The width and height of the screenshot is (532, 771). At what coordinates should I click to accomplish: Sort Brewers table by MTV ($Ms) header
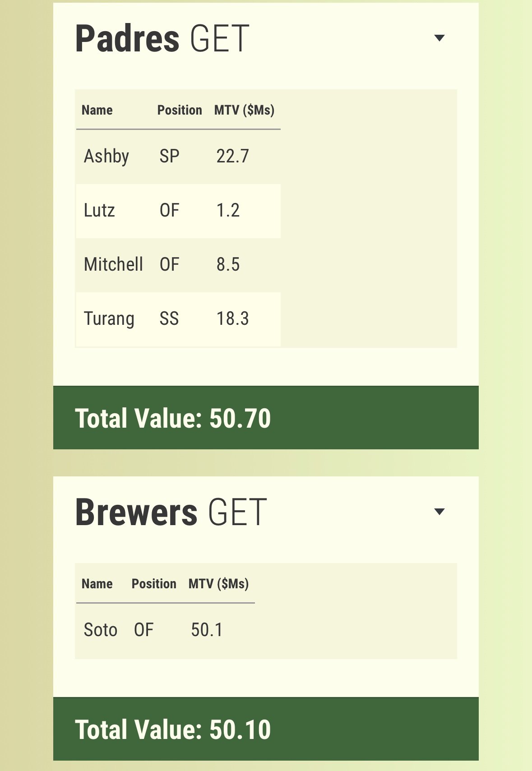(x=218, y=584)
